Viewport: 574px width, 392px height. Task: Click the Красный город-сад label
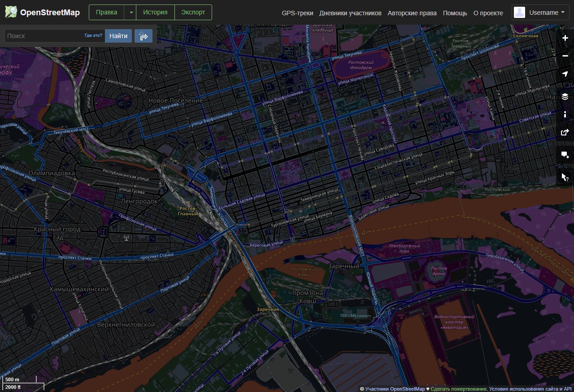[58, 233]
